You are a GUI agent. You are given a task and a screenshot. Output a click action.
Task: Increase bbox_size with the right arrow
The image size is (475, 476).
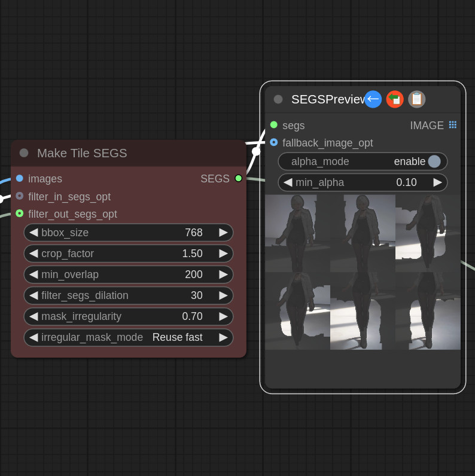223,233
